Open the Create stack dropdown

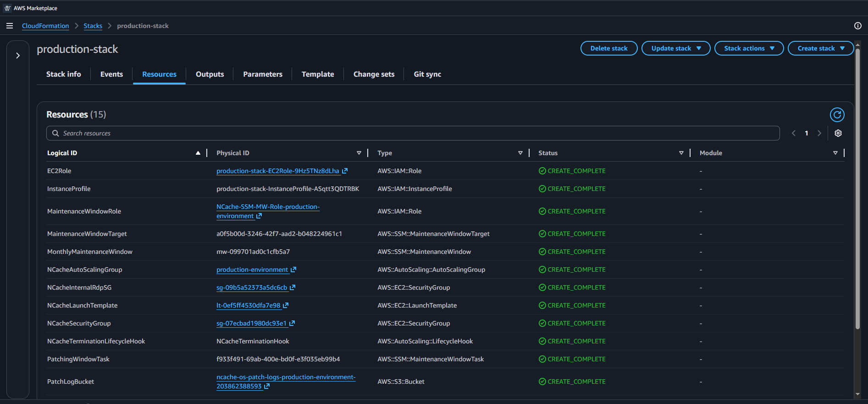point(820,48)
